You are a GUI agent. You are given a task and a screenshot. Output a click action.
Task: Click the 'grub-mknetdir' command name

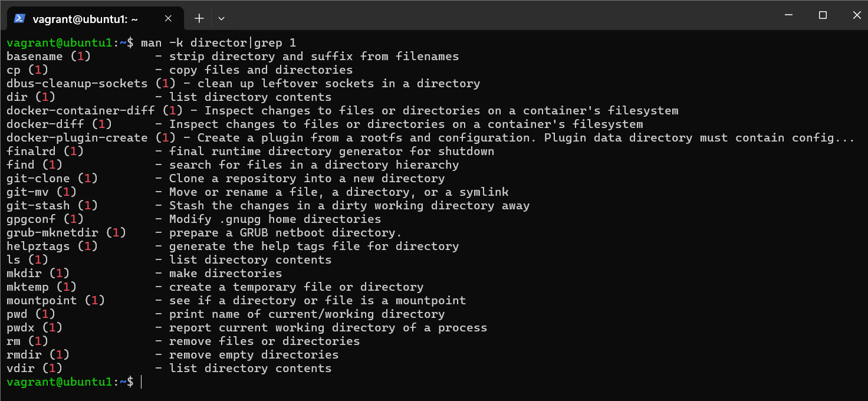pos(52,233)
